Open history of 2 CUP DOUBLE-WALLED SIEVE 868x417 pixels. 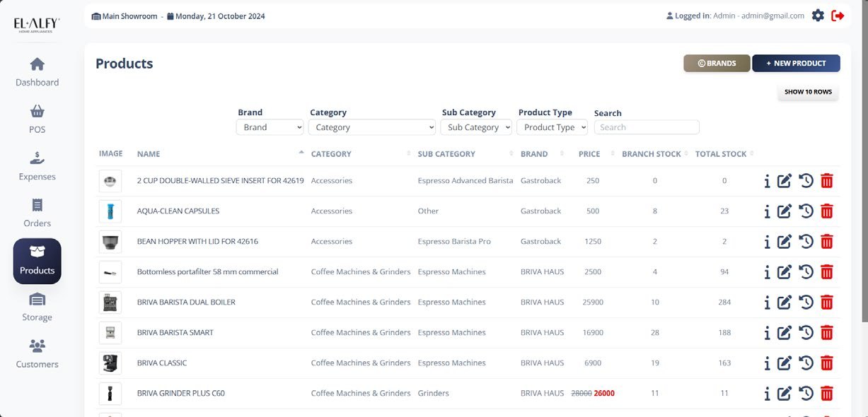click(806, 181)
